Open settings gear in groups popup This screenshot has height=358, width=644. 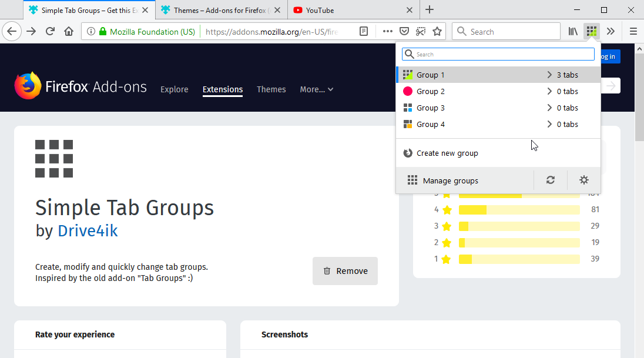point(583,180)
